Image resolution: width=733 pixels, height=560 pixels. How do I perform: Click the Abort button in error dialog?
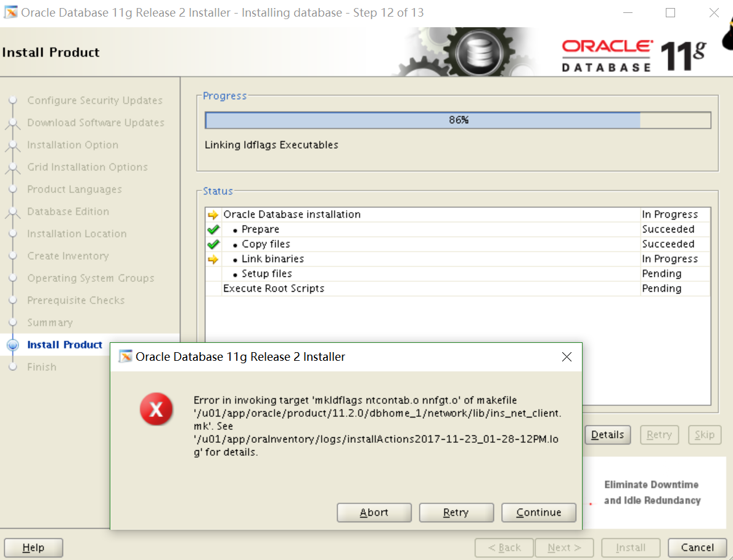(x=374, y=513)
